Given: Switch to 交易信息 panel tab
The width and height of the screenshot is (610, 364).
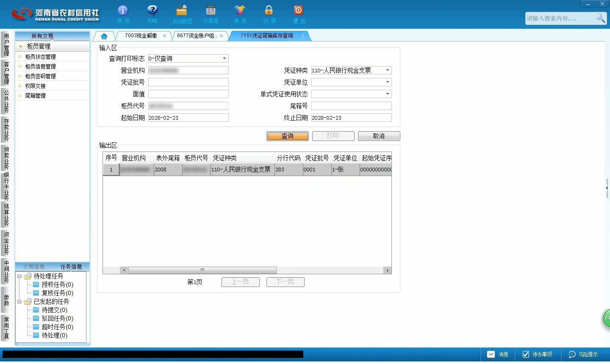Looking at the screenshot, I should [34, 267].
